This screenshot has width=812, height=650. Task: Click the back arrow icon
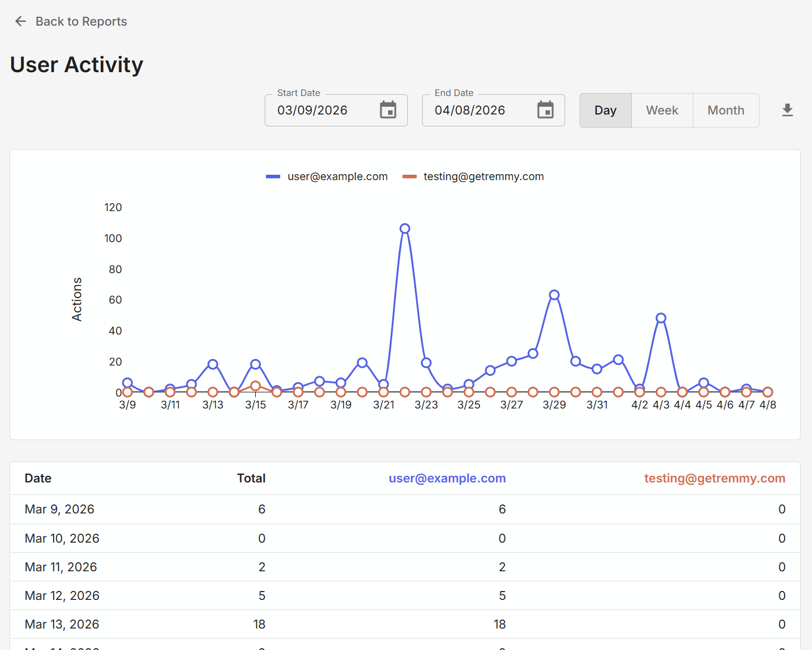click(20, 21)
